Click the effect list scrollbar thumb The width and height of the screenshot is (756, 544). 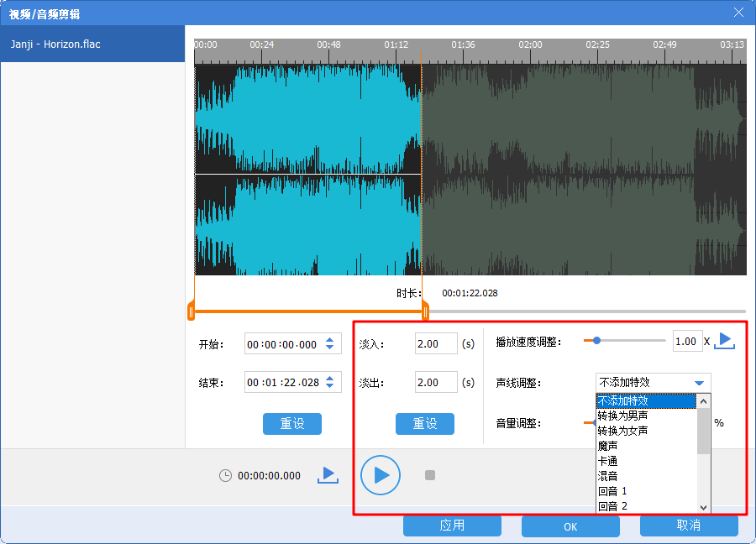703,432
